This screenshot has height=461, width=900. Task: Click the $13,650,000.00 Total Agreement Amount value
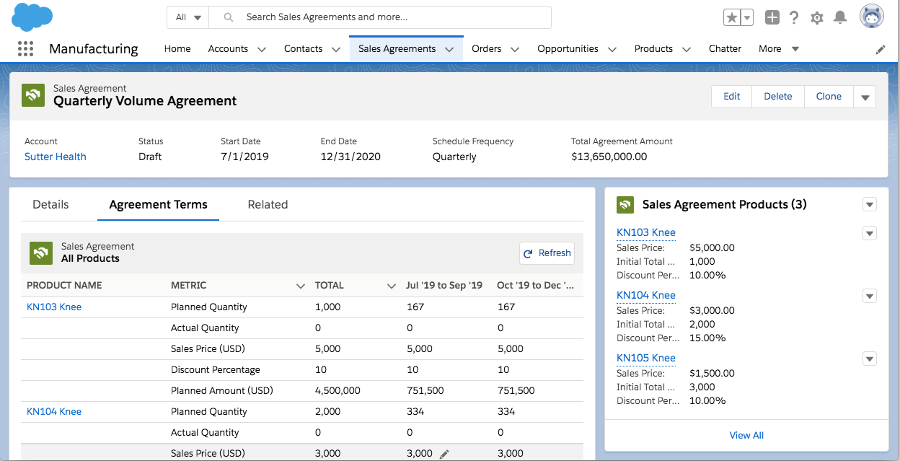(x=609, y=157)
